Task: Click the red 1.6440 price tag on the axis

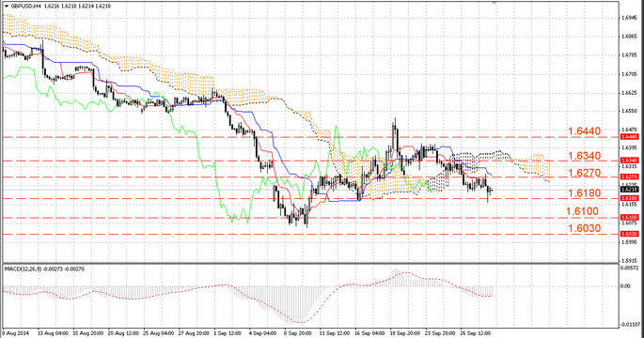Action: pos(629,137)
